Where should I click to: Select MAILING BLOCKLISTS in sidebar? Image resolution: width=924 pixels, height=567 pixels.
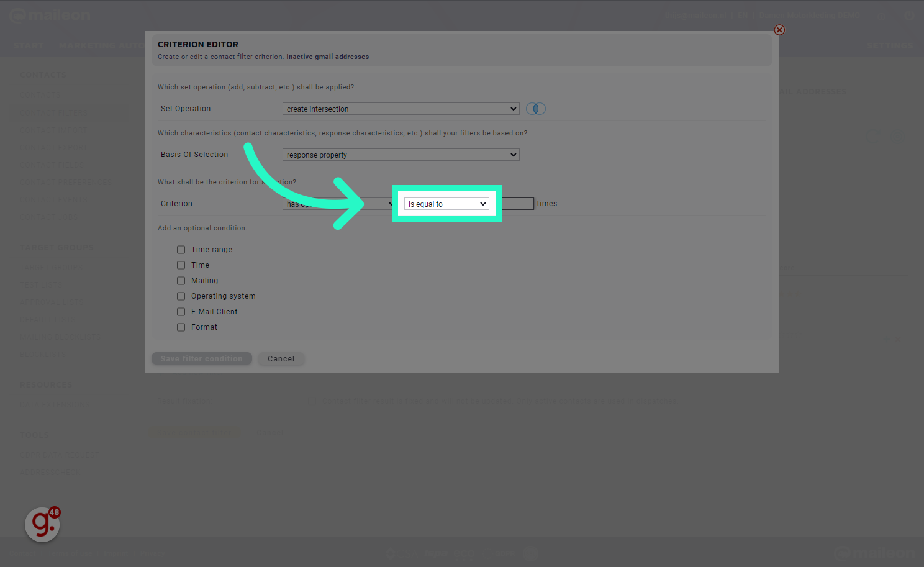(59, 337)
